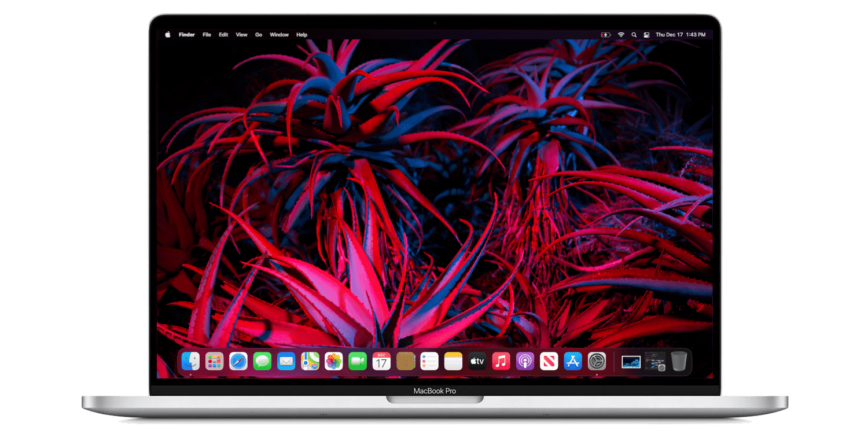Open the dark minimized window in Dock
The image size is (868, 434).
[655, 362]
